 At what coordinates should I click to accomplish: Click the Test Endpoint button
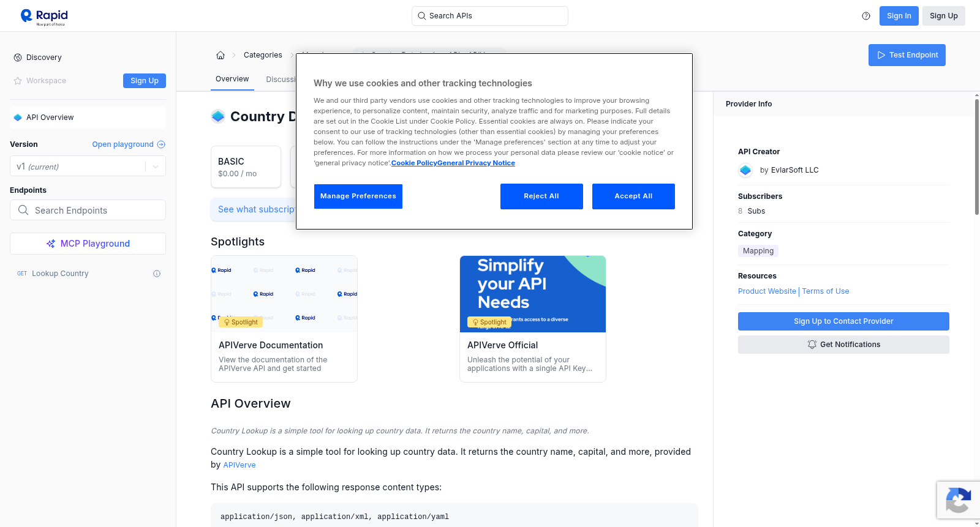(x=907, y=55)
